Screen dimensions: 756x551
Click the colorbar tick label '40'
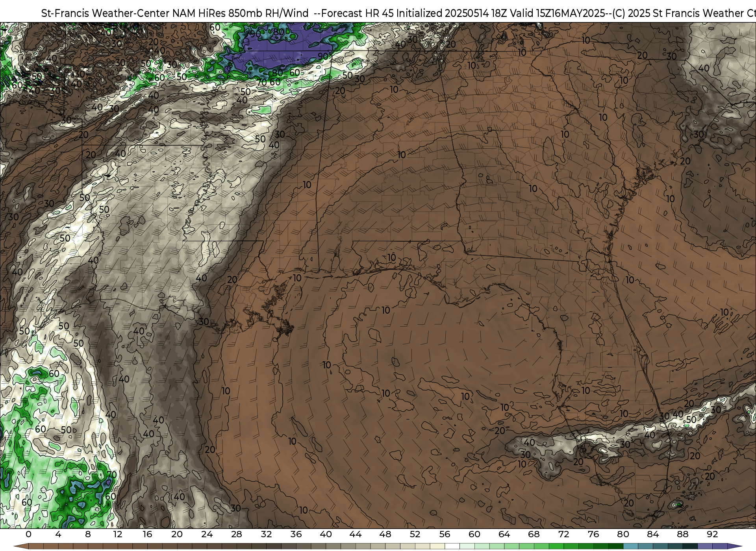(x=326, y=534)
